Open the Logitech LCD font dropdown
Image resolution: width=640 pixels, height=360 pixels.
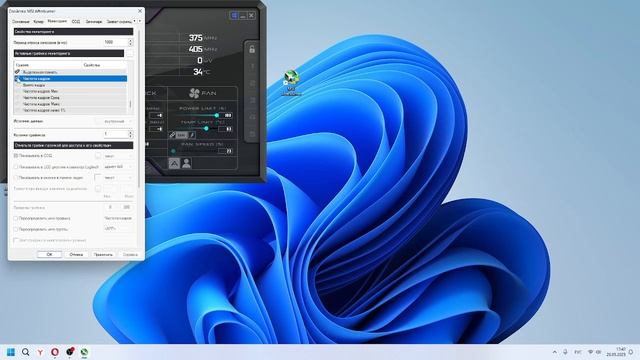point(118,167)
